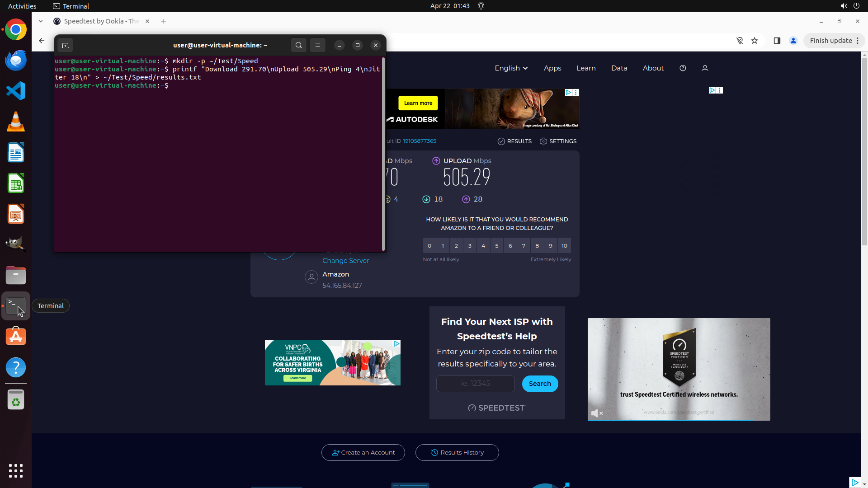Open the terminal hamburger menu
Viewport: 868px width, 488px height.
click(x=318, y=45)
